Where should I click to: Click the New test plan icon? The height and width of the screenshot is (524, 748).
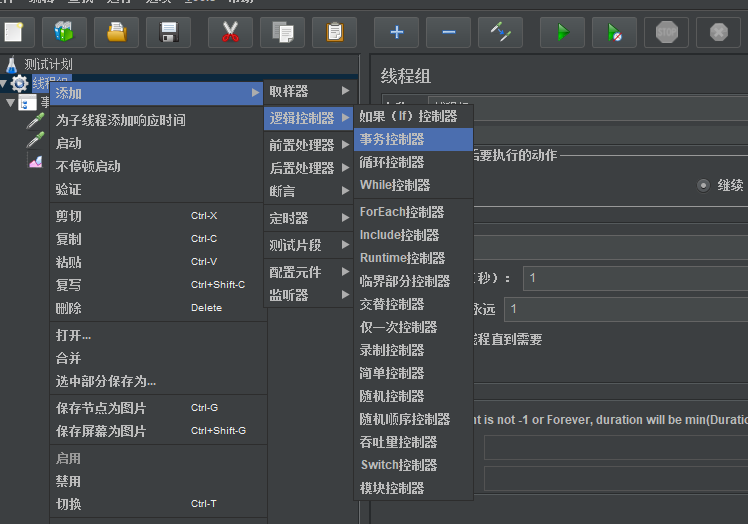pos(13,32)
